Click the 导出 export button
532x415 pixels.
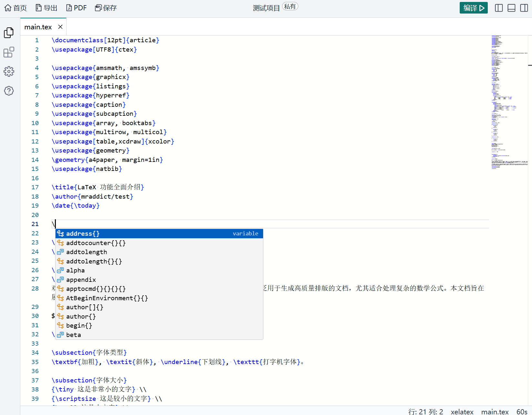coord(46,8)
